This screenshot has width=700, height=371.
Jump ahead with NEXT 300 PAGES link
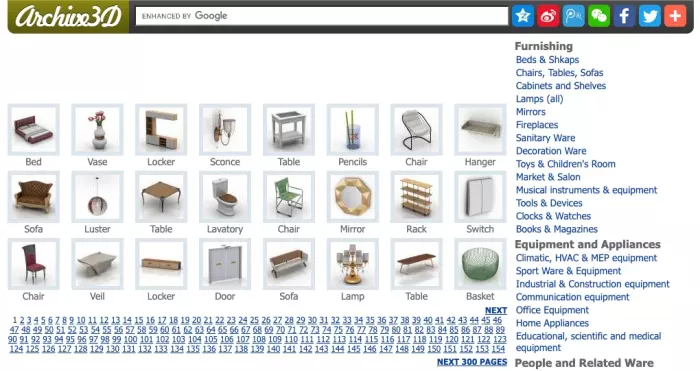point(472,362)
